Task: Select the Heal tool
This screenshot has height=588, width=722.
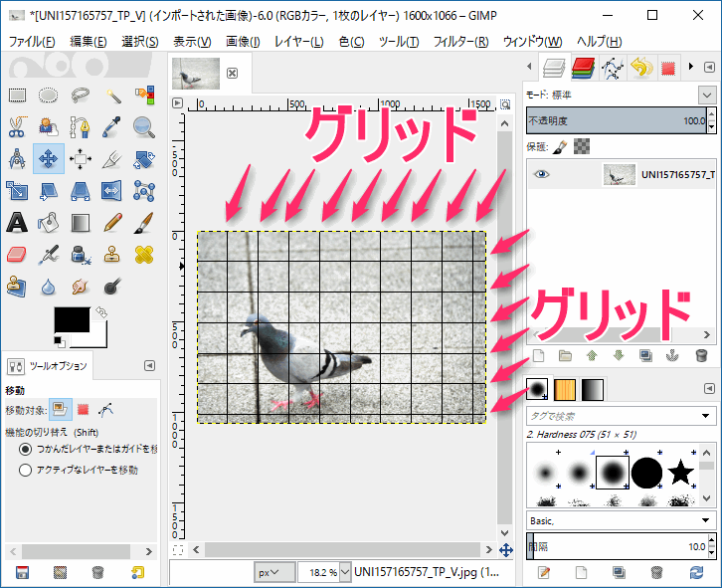Action: coord(144,255)
